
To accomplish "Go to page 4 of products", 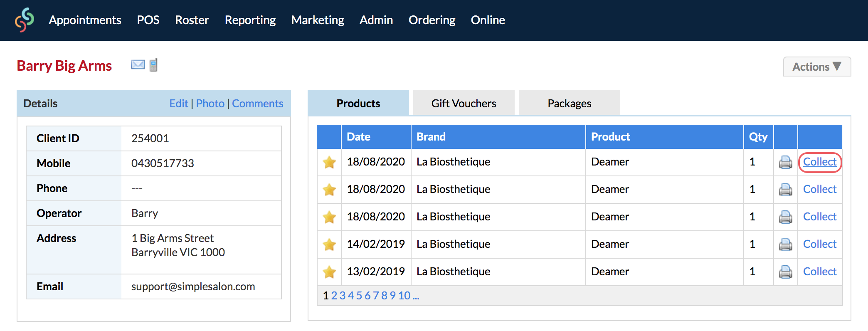I will pos(351,296).
